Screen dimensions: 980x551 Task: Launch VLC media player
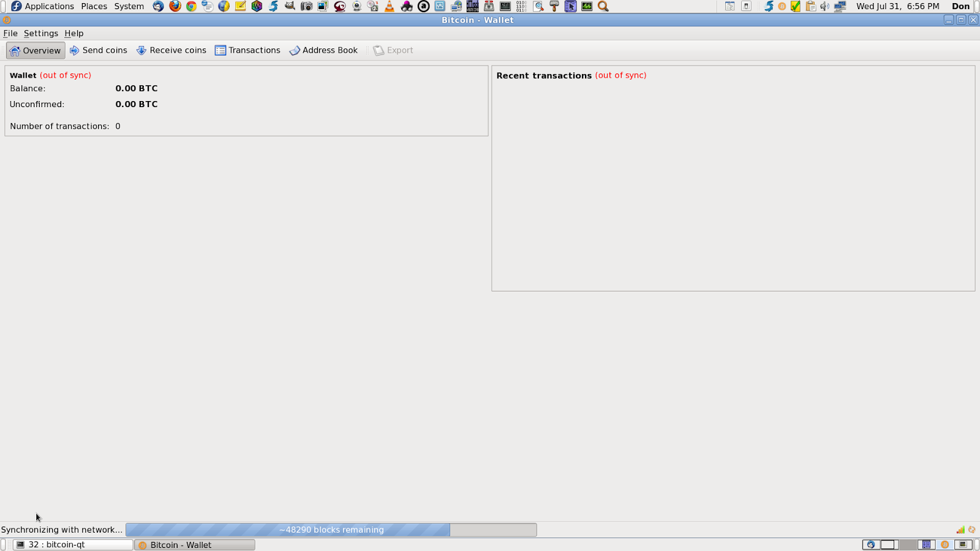390,6
